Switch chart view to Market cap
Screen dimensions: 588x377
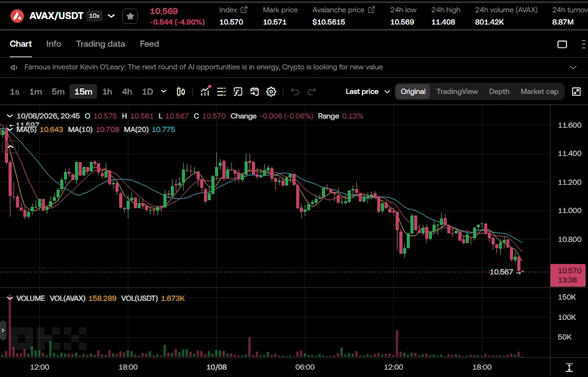click(539, 92)
